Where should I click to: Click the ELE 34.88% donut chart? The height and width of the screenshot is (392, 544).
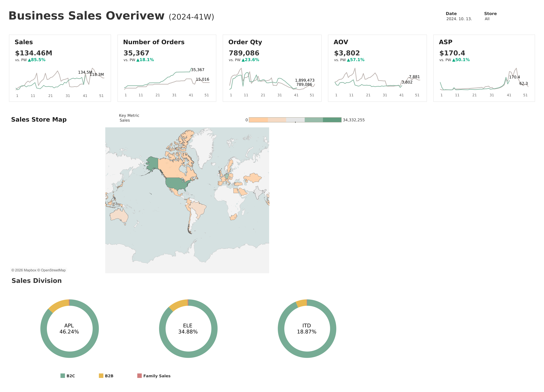point(188,329)
